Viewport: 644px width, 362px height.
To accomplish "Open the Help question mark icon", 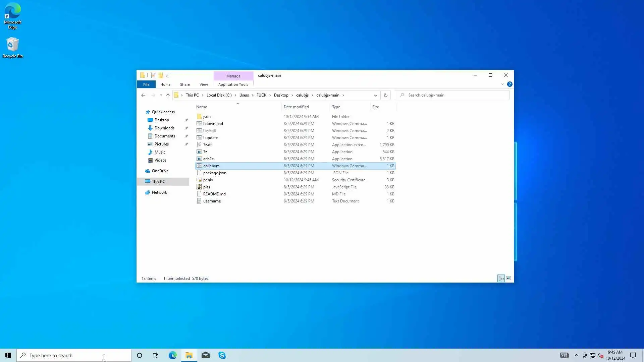I will tap(509, 84).
